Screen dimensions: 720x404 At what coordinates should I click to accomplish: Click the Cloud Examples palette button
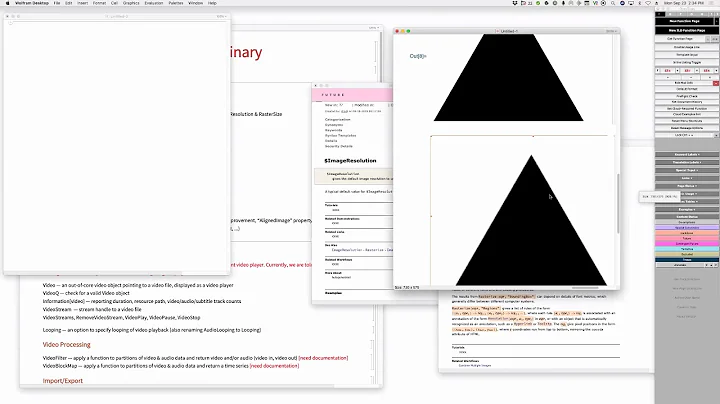coord(687,114)
